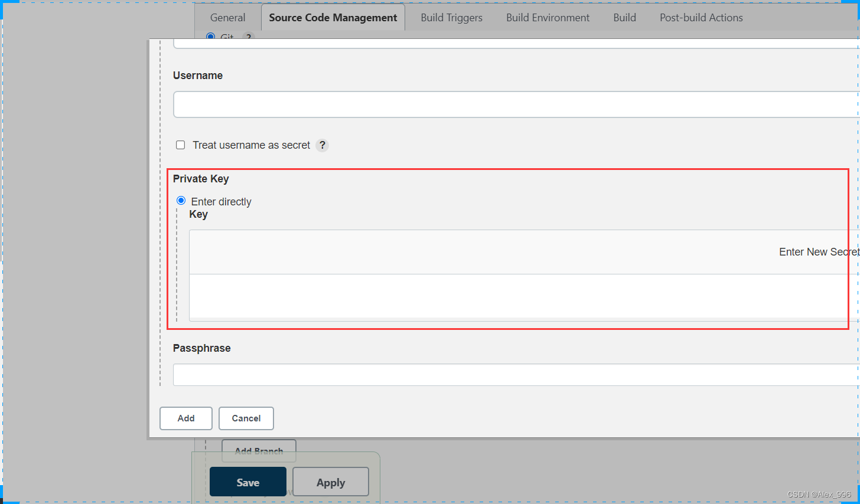Click the Private Key label
The height and width of the screenshot is (504, 860).
pos(201,179)
